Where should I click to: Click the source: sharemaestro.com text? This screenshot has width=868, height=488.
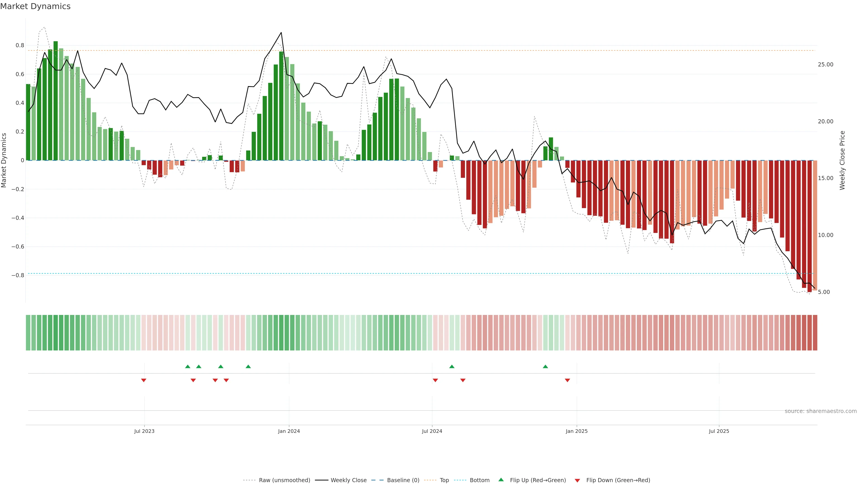(821, 411)
